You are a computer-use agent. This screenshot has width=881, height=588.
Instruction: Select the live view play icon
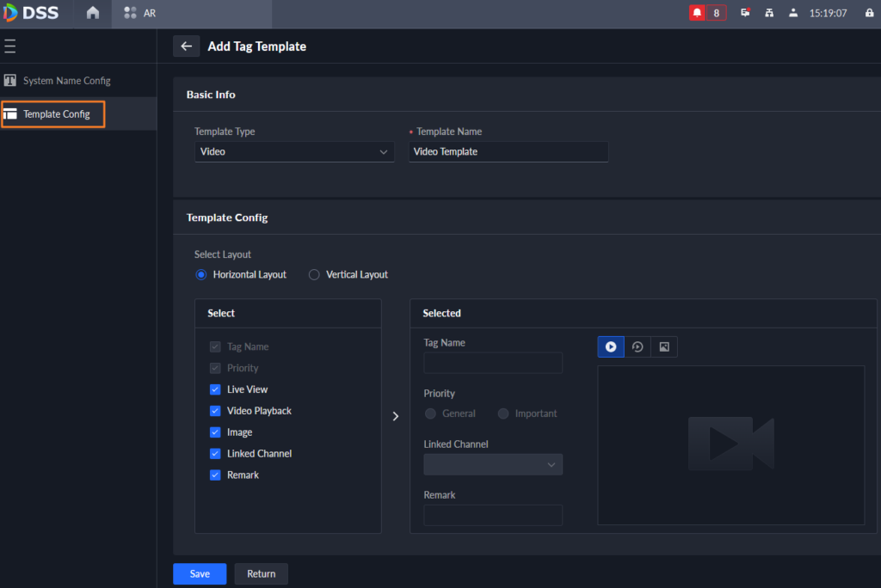pos(611,346)
